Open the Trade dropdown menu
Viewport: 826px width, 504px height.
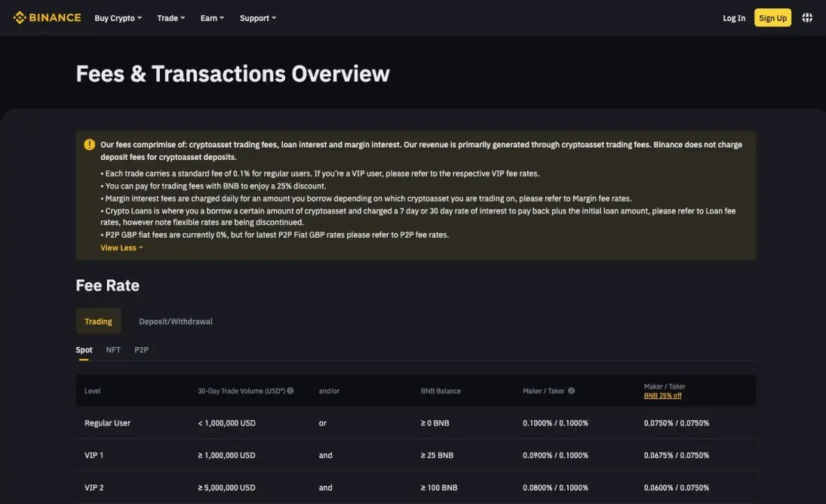click(170, 18)
